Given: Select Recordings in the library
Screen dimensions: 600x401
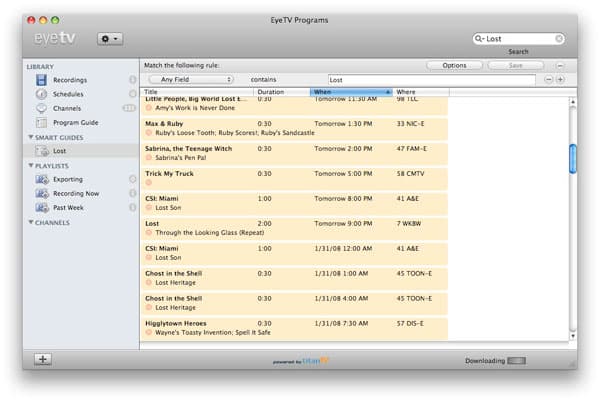Looking at the screenshot, I should click(x=70, y=80).
